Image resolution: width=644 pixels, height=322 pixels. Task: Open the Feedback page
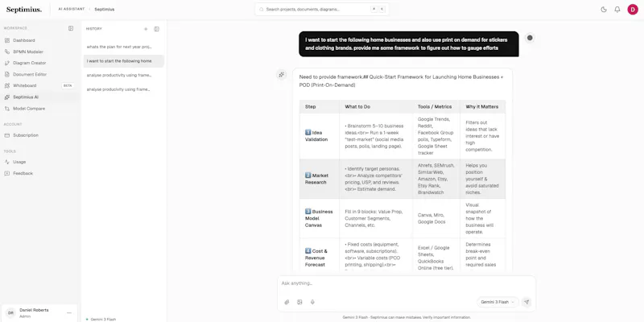(23, 173)
